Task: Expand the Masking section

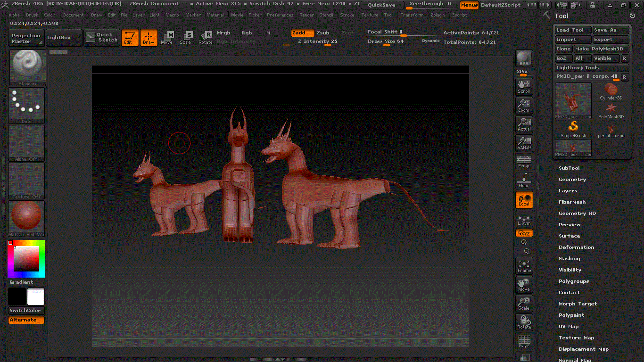Action: [x=569, y=258]
